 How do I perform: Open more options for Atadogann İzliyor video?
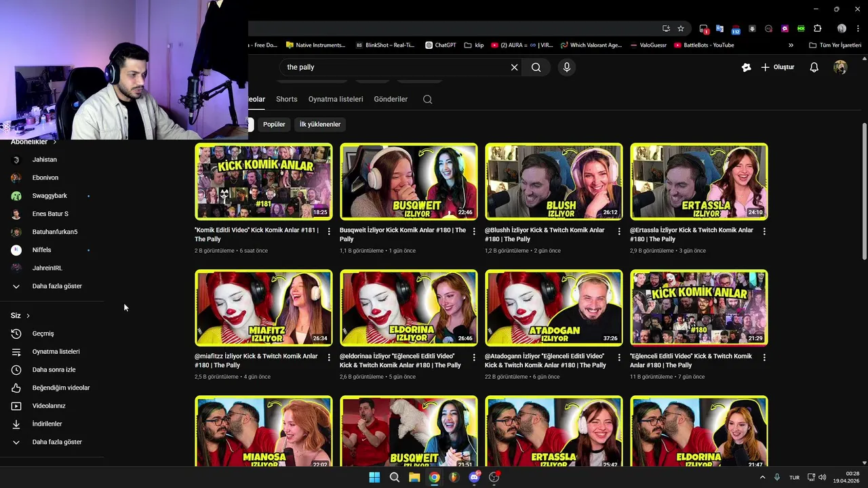(x=619, y=357)
